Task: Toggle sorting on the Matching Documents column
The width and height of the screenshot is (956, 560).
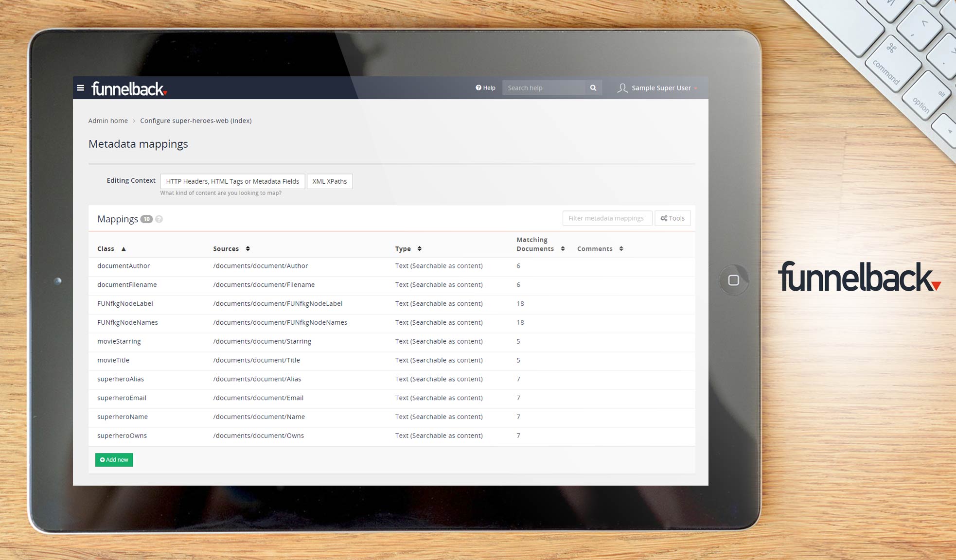Action: click(563, 248)
